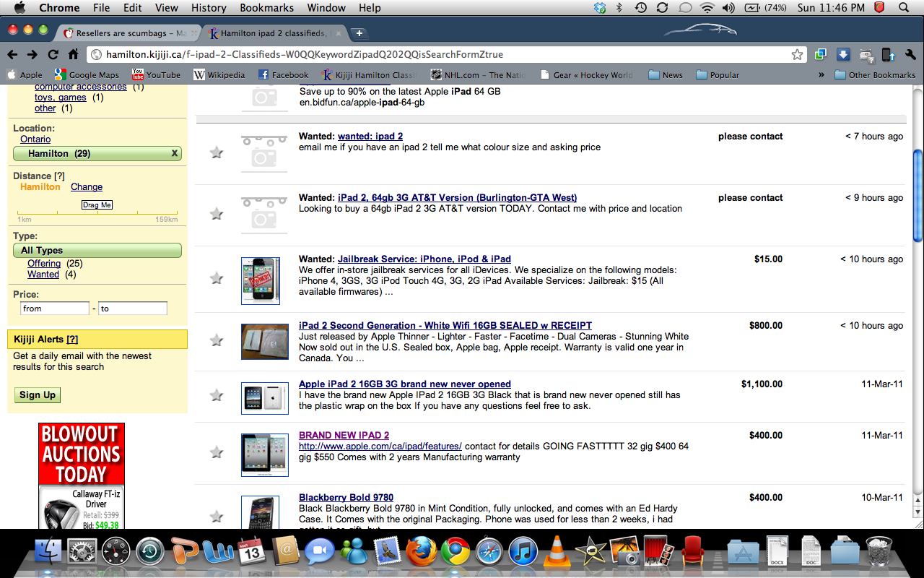Bookmark this page with the star icon
This screenshot has width=924, height=578.
click(797, 55)
